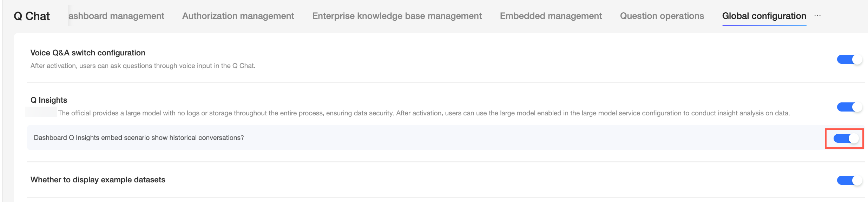The width and height of the screenshot is (868, 202).
Task: Click the blank masked box before 'The official provides'
Action: coord(41,113)
